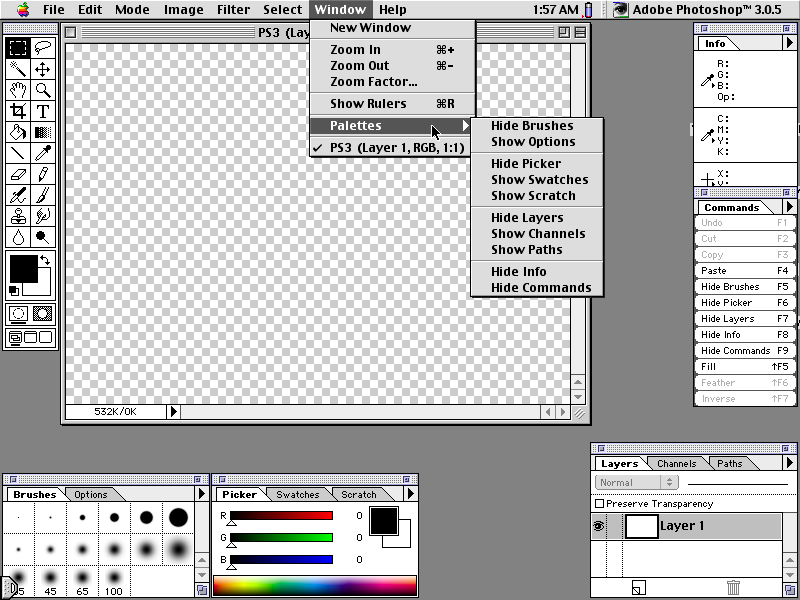The width and height of the screenshot is (800, 600).
Task: Select the Rubber Stamp tool
Action: tap(18, 216)
